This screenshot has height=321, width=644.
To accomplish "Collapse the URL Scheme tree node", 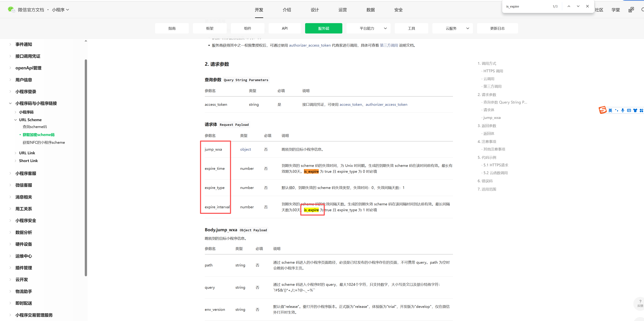I will click(16, 120).
